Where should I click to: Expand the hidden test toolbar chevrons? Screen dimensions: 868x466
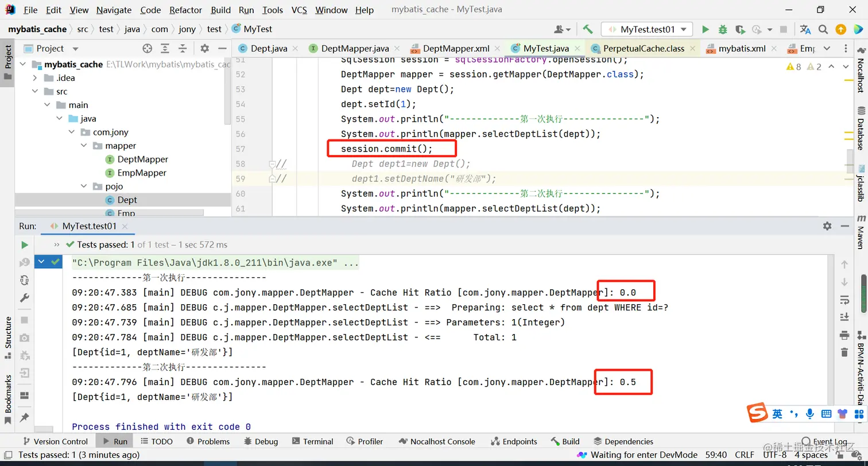pyautogui.click(x=57, y=244)
